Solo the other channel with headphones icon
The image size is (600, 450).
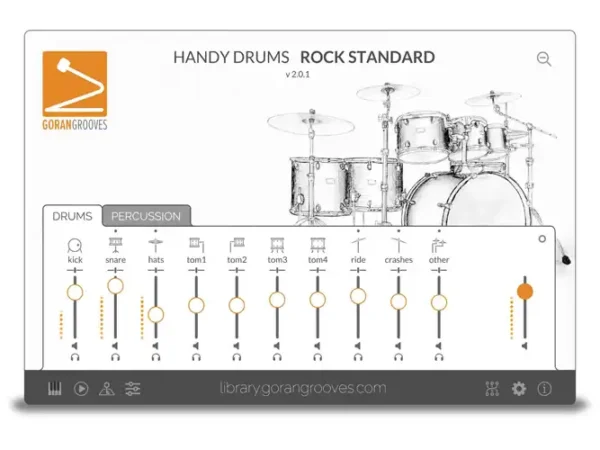439,357
